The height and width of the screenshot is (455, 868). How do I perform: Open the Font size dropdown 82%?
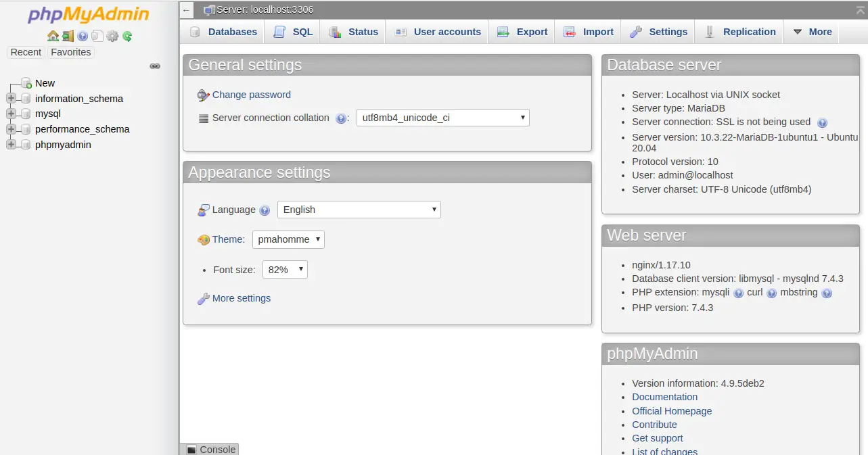pyautogui.click(x=285, y=270)
